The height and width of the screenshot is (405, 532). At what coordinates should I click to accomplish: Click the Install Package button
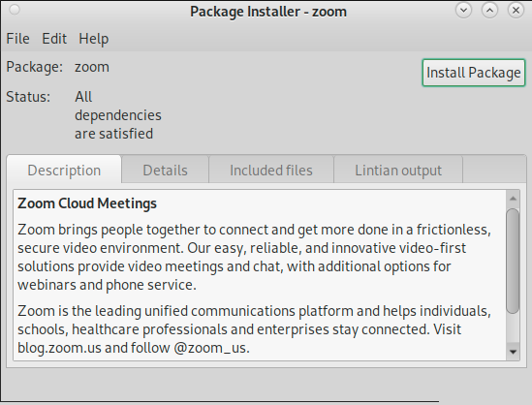point(473,73)
